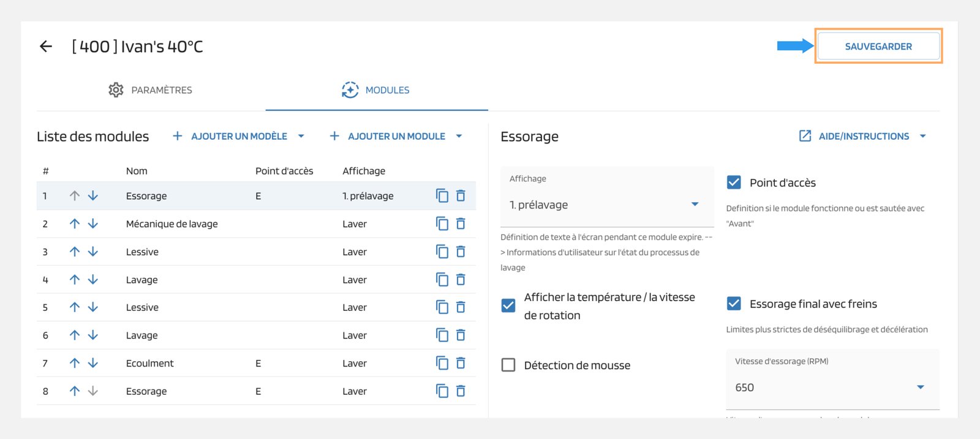The image size is (980, 439).
Task: Select the Modules tab
Action: (x=376, y=90)
